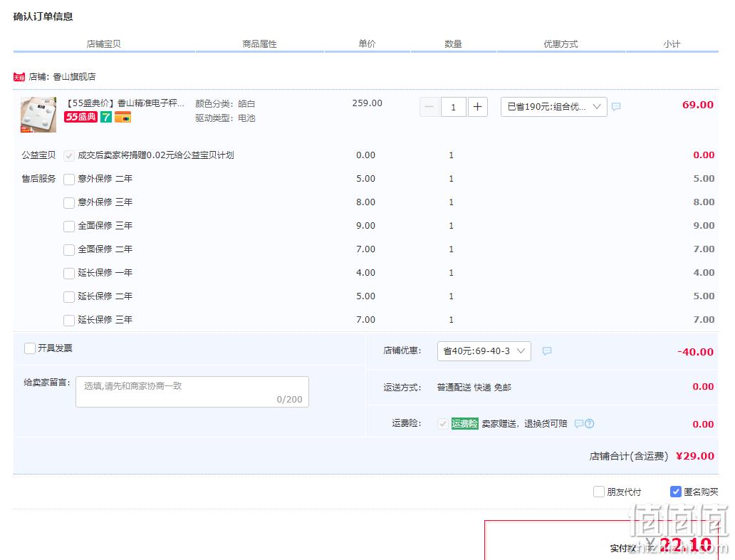
Task: Click comment icon beside store discount
Action: pyautogui.click(x=547, y=351)
